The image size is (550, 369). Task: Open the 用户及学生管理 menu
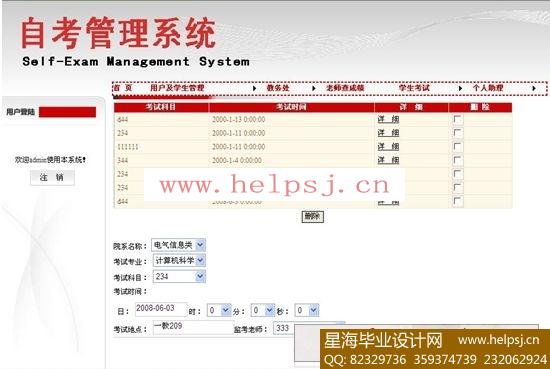pos(177,88)
